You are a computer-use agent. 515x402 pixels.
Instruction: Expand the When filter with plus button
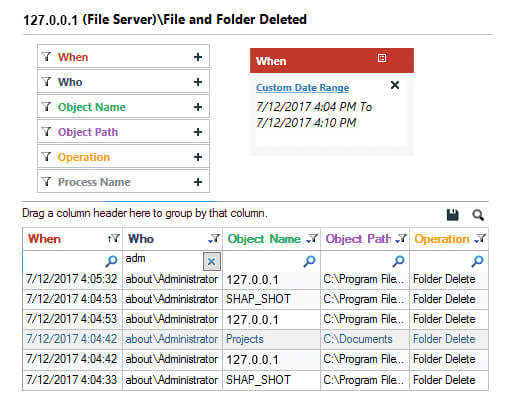(198, 57)
